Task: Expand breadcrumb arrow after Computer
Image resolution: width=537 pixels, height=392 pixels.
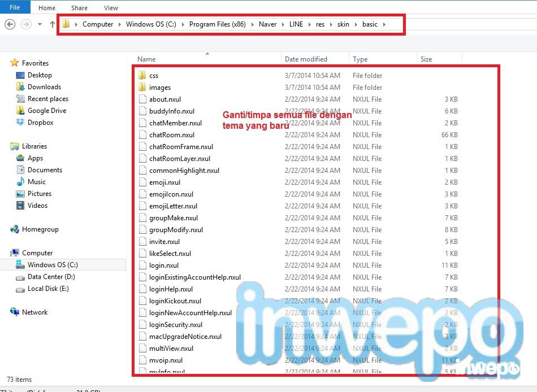Action: pyautogui.click(x=119, y=24)
